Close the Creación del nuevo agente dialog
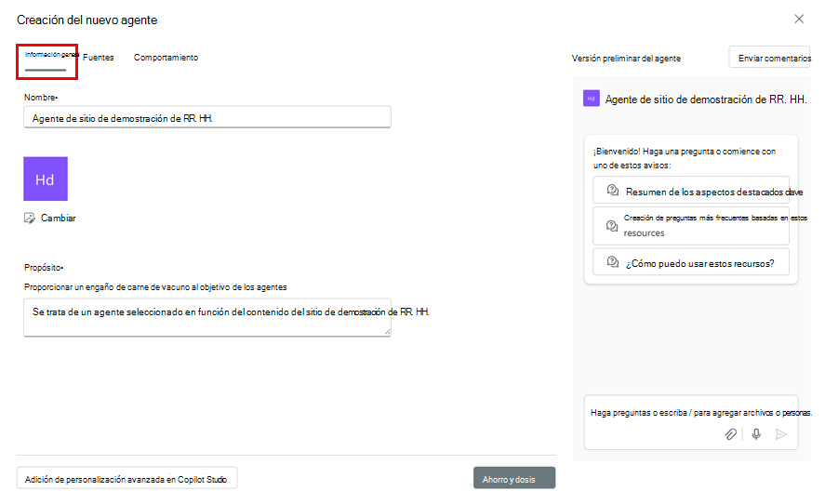The image size is (825, 504). [799, 19]
